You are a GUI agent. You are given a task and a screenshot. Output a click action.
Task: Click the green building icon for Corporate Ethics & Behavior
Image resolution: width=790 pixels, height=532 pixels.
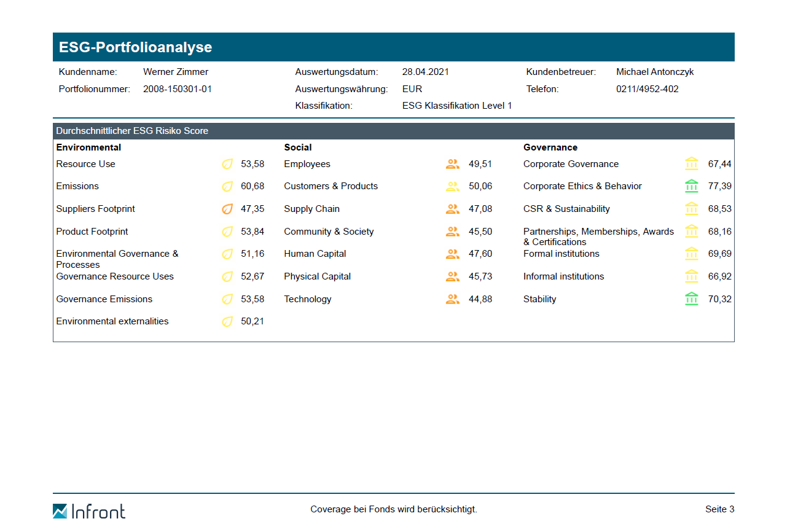pos(692,186)
